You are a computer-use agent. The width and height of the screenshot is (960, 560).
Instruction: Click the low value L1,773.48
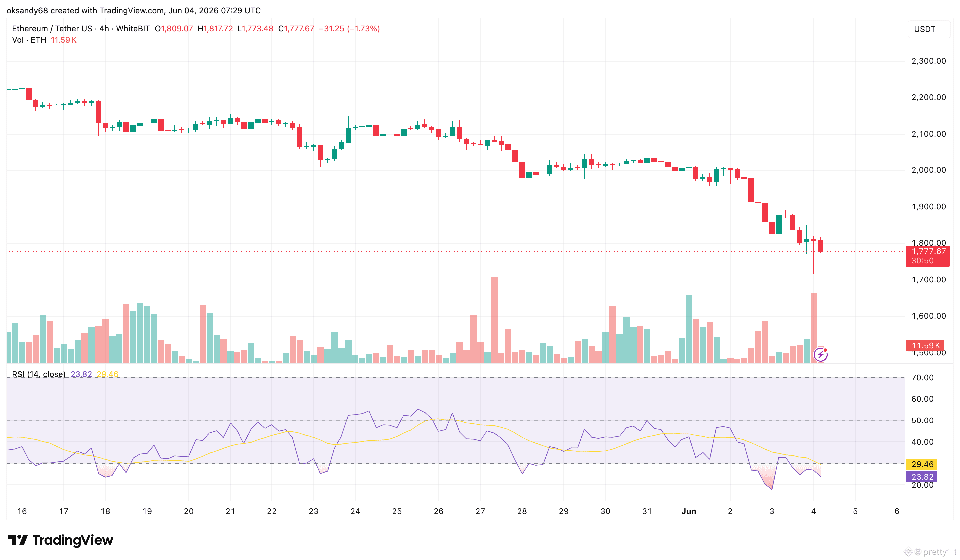[x=255, y=29]
